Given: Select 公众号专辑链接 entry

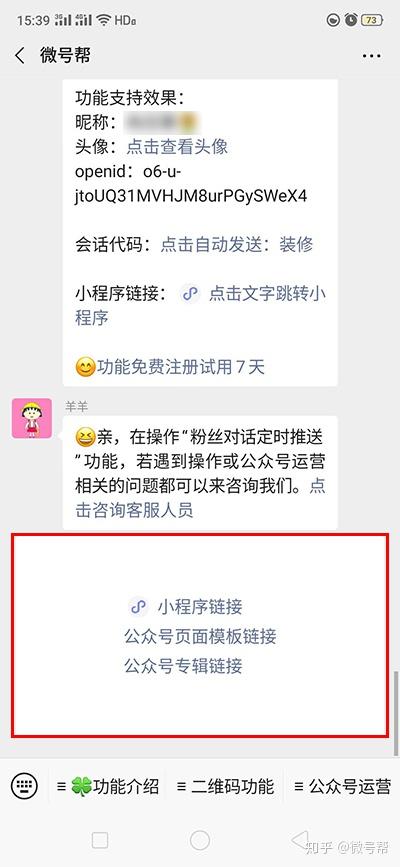Looking at the screenshot, I should point(183,666).
